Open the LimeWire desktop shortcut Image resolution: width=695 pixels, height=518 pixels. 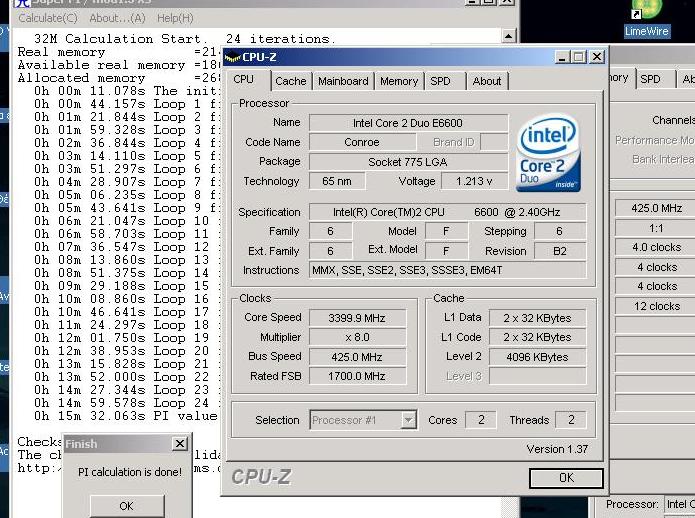(646, 19)
